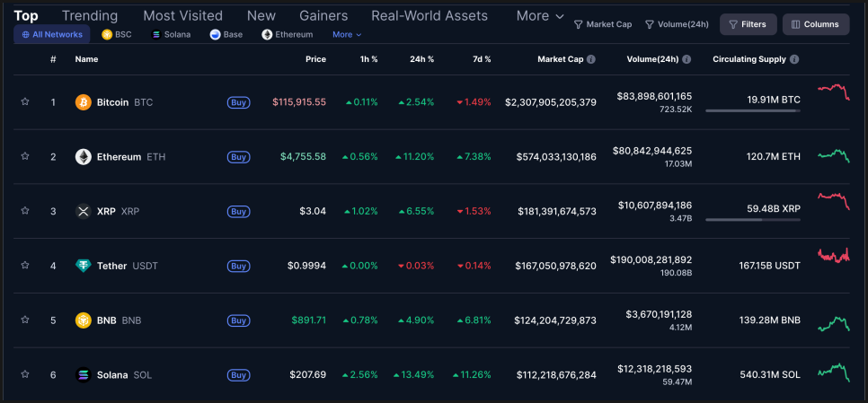Open the Tether name link

[x=111, y=266]
